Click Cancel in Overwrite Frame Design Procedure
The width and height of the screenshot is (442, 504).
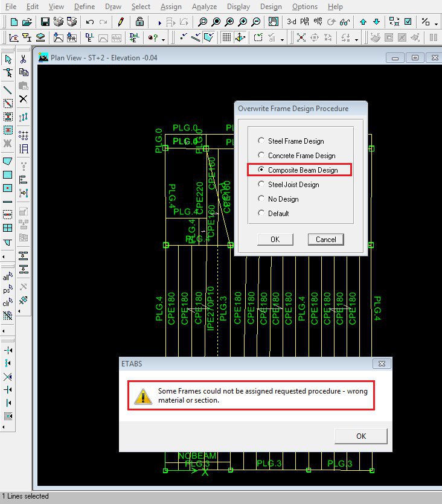[x=326, y=240]
